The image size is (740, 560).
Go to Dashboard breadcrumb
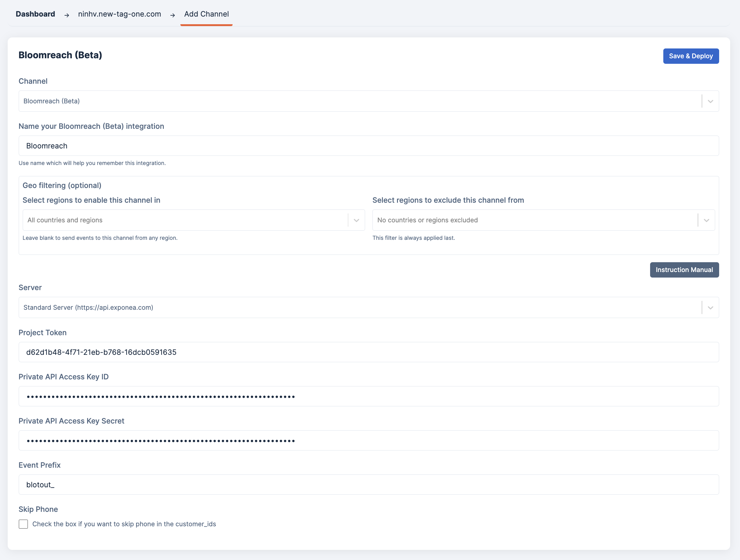(x=36, y=14)
